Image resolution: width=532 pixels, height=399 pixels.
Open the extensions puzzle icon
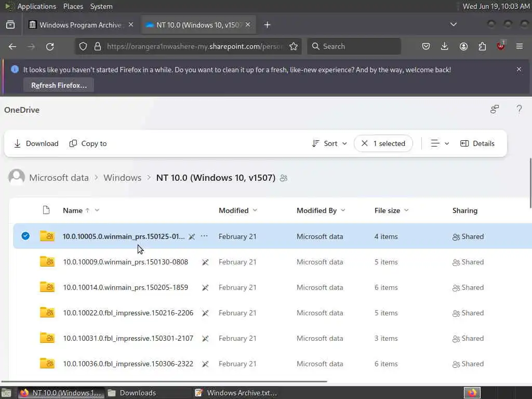[x=482, y=46]
